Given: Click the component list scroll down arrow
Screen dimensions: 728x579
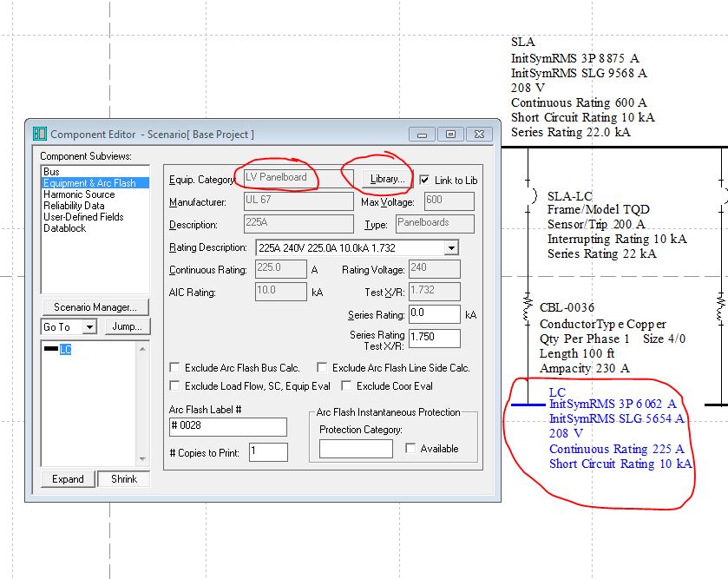Looking at the screenshot, I should (x=142, y=459).
